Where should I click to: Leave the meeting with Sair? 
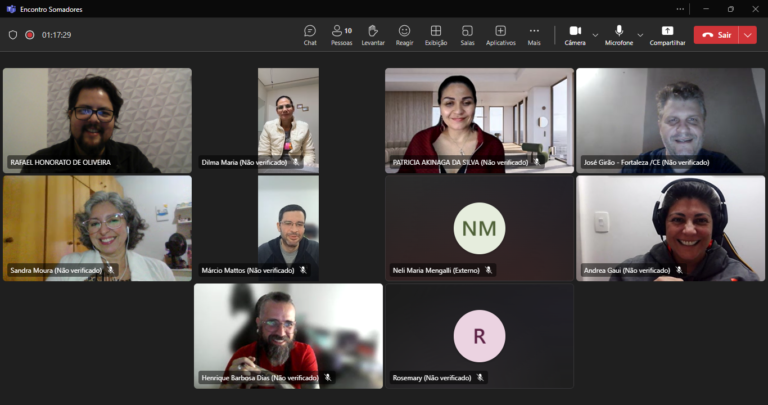[x=717, y=35]
